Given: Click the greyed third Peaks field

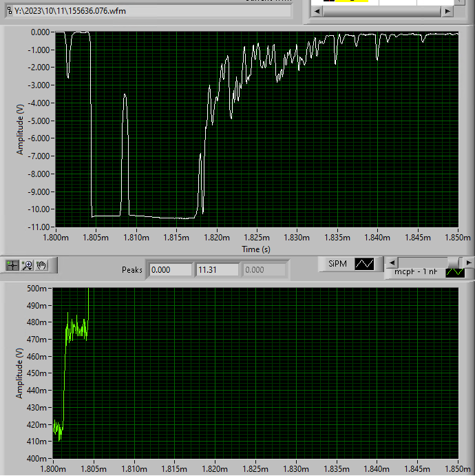Looking at the screenshot, I should [264, 270].
